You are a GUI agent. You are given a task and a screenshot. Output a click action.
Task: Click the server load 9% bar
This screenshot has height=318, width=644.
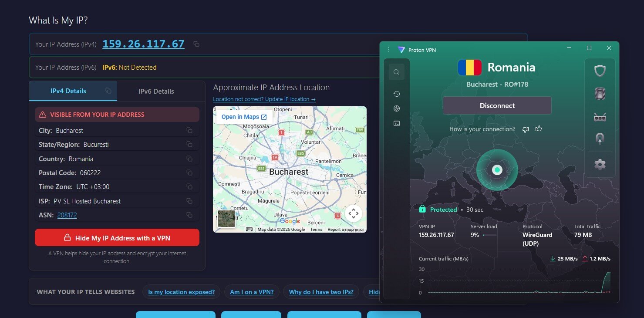pos(489,235)
